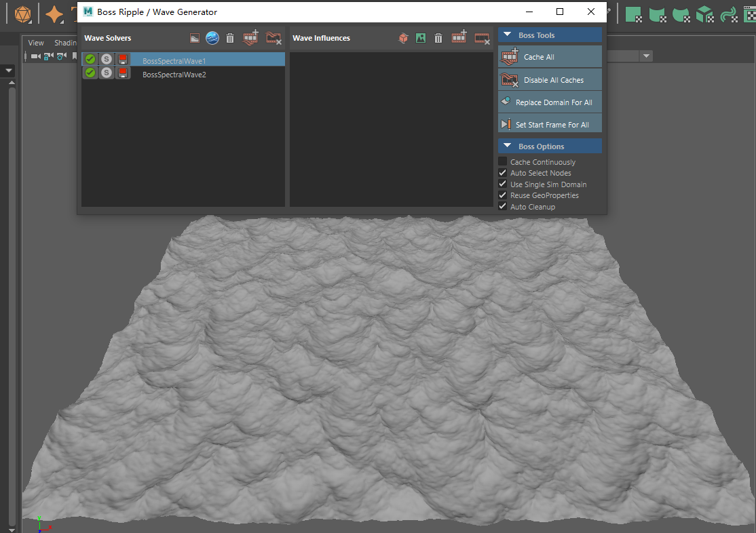756x533 pixels.
Task: Click the left scrollbar up arrow
Action: (12, 83)
